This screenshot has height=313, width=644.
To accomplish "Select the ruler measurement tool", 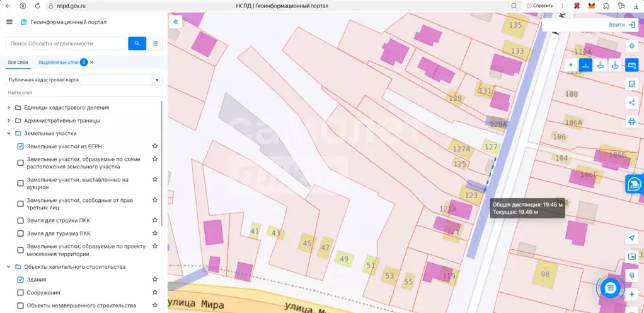I will [631, 65].
